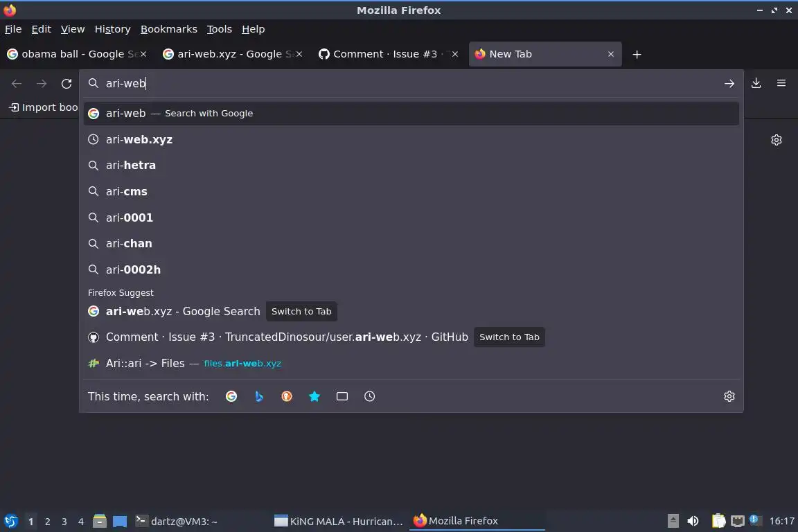Search this time in open Tabs icon
This screenshot has width=798, height=532.
[x=342, y=396]
